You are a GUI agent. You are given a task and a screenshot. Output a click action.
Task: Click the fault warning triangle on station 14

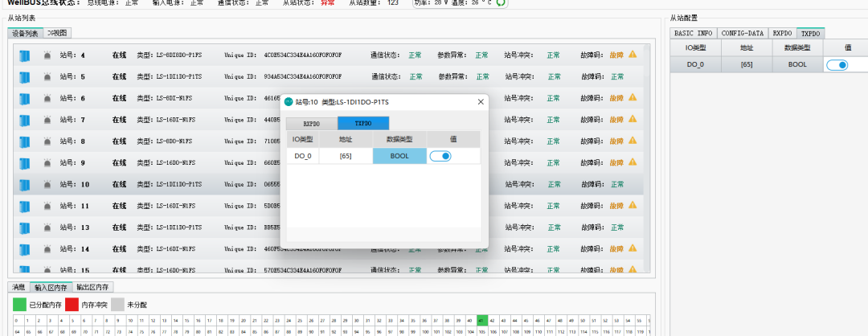pos(633,248)
